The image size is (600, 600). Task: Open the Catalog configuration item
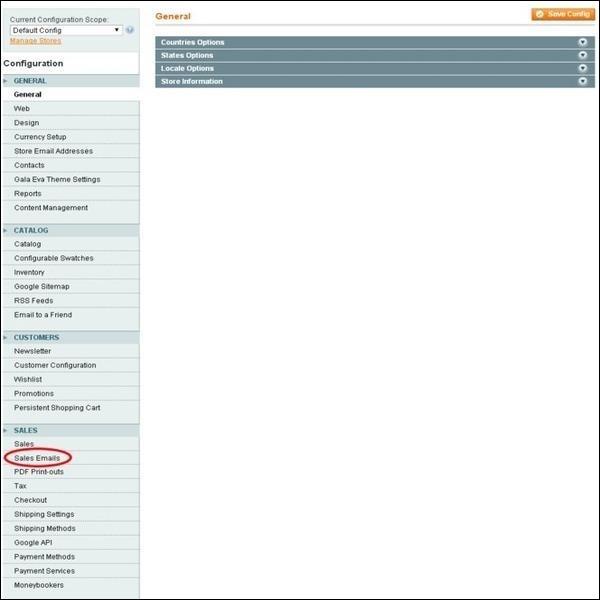coord(27,244)
